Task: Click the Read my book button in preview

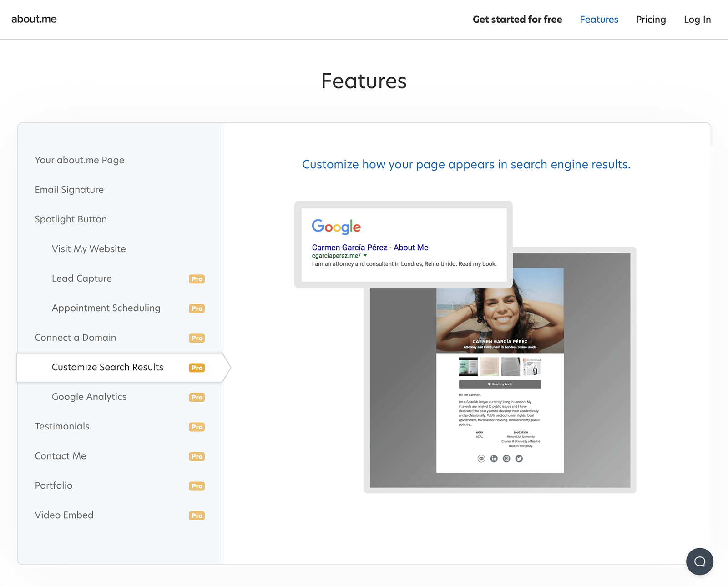Action: coord(500,384)
